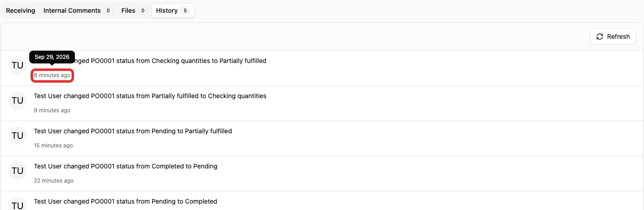
Task: Click the TU avatar beside the Completed to Pending entry
Action: coord(17,171)
